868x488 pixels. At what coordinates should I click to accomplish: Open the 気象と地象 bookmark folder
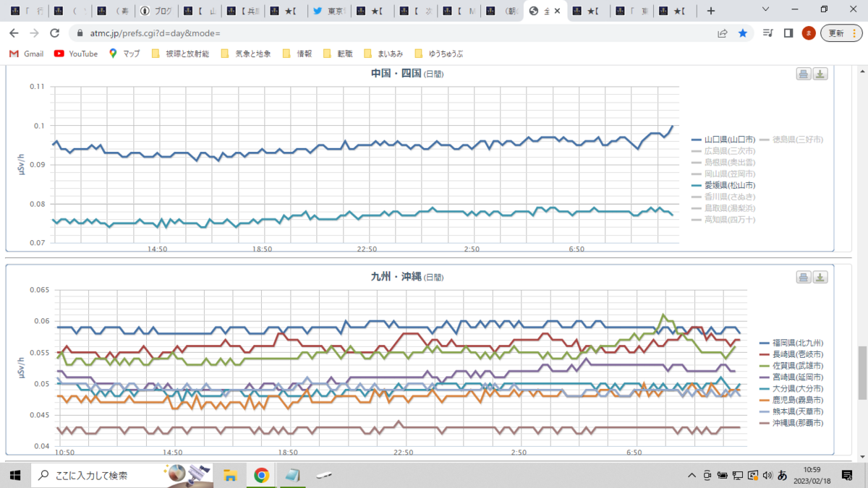pos(245,53)
